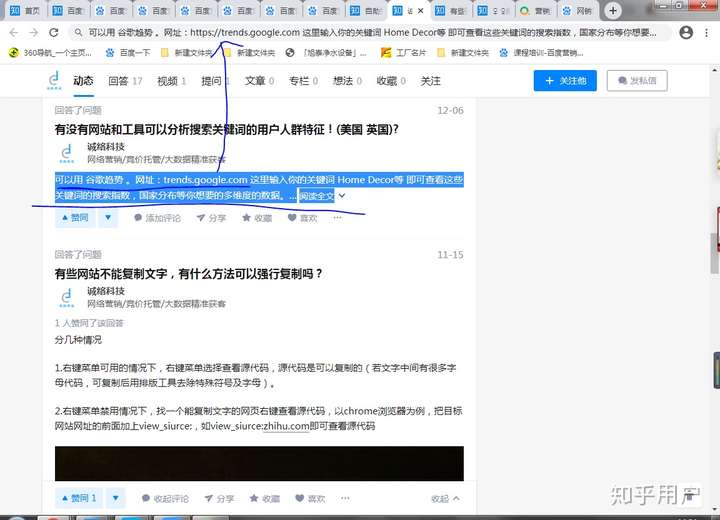
Task: Click 喜欢 heart on the second answer
Action: pos(310,499)
